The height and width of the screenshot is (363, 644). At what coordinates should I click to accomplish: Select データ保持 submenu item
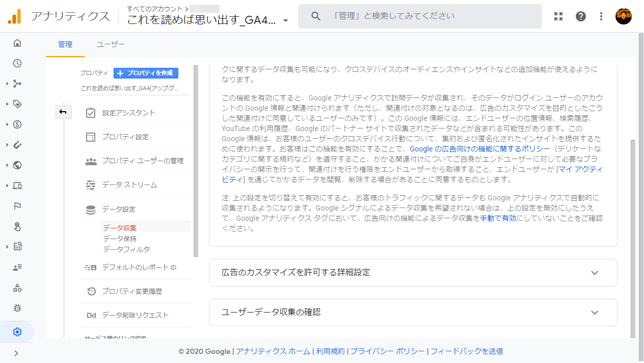(x=120, y=239)
